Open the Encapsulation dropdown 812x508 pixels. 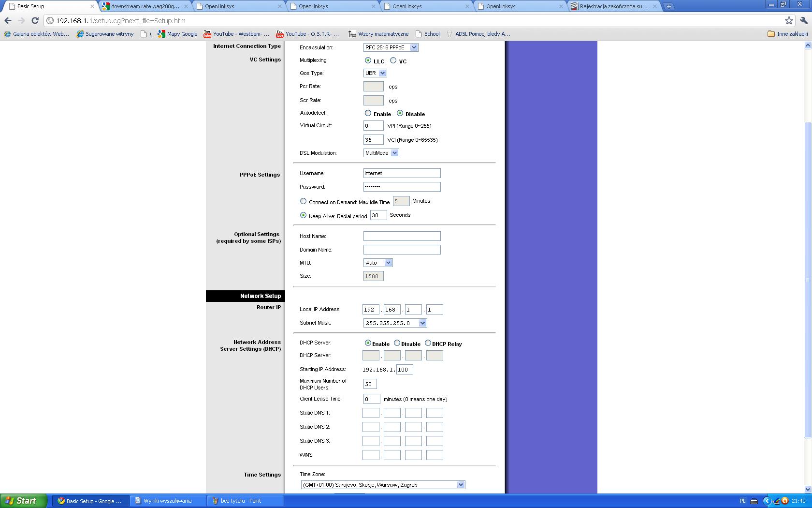click(391, 47)
